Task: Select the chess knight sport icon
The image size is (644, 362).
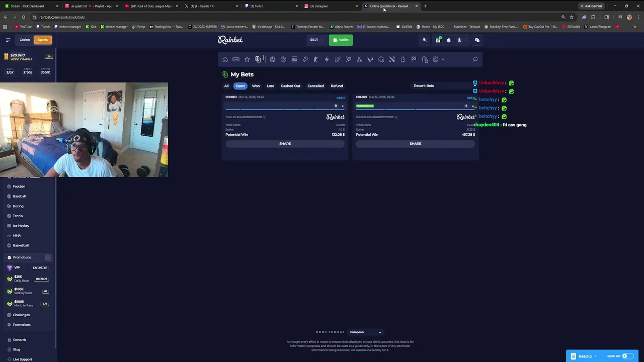Action: [x=403, y=59]
